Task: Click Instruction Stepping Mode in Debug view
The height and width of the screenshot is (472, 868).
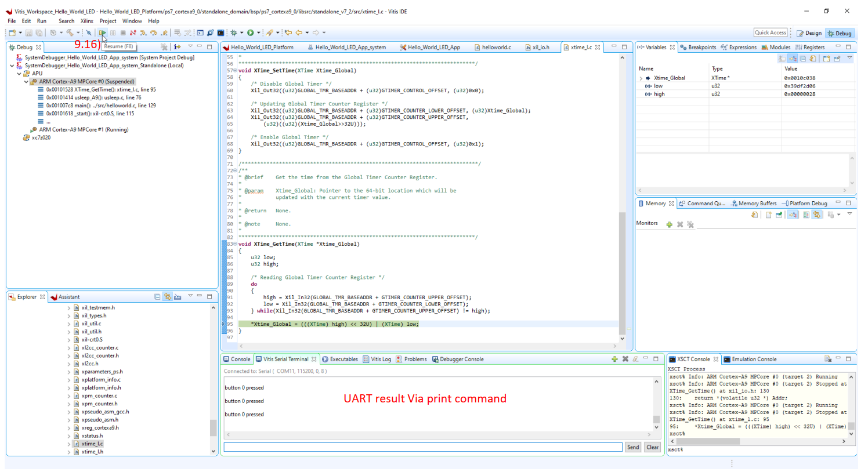Action: point(177,47)
